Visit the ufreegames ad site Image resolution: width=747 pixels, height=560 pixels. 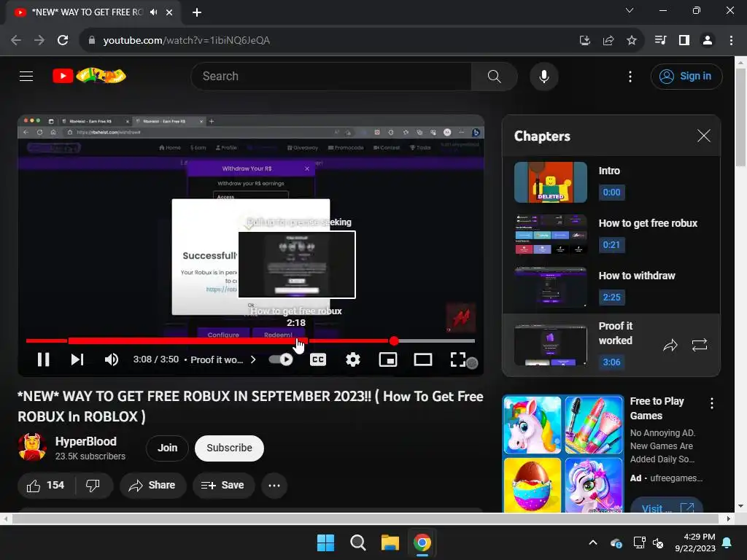667,506
